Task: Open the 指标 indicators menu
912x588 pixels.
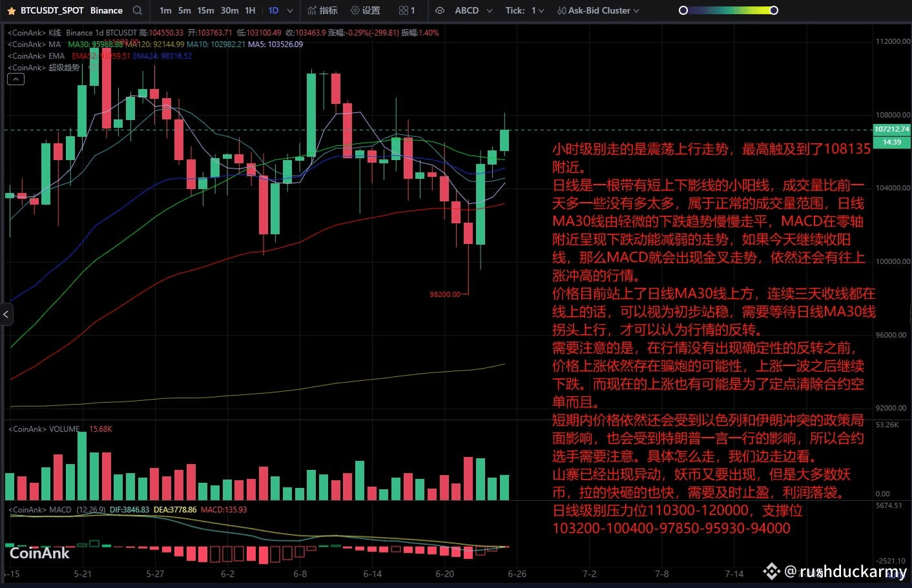Action: 322,10
